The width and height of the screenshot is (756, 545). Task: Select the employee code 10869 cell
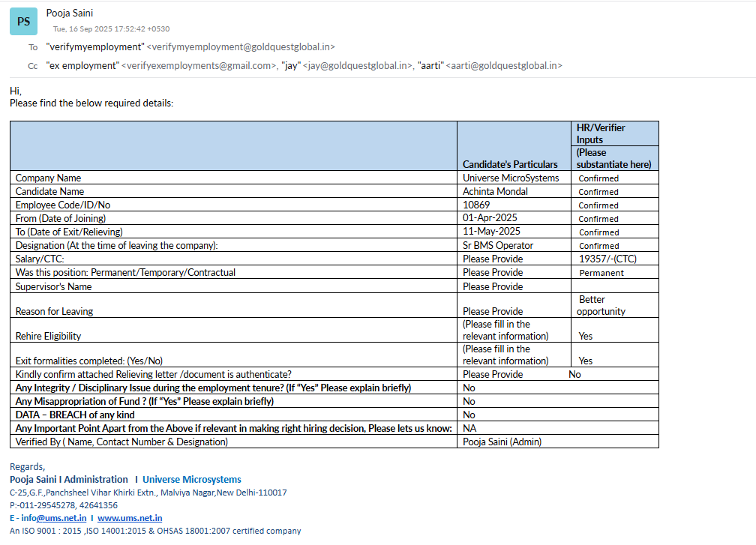click(x=476, y=205)
